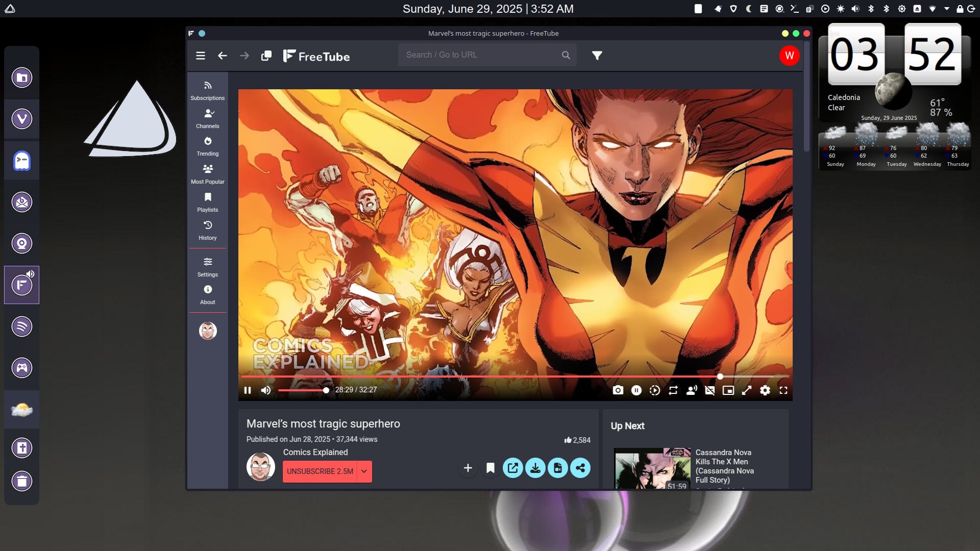
Task: Open the Comics Explained channel link
Action: click(315, 452)
